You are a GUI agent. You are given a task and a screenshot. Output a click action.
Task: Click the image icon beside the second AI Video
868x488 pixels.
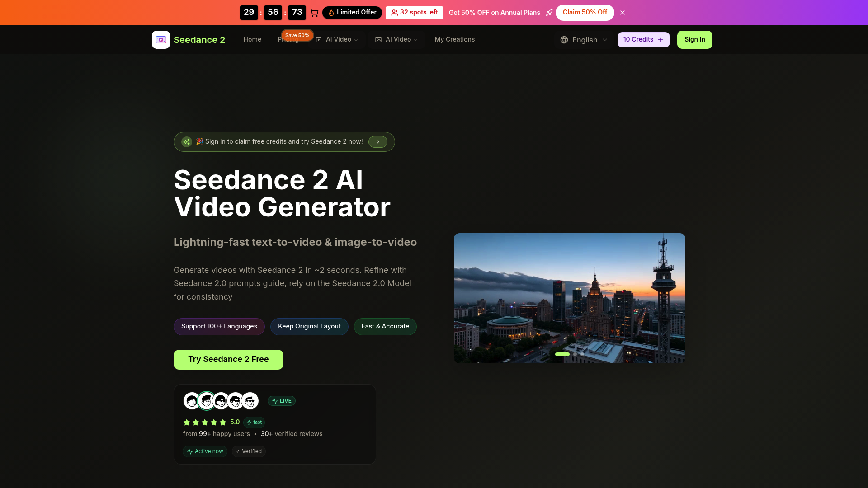point(378,40)
